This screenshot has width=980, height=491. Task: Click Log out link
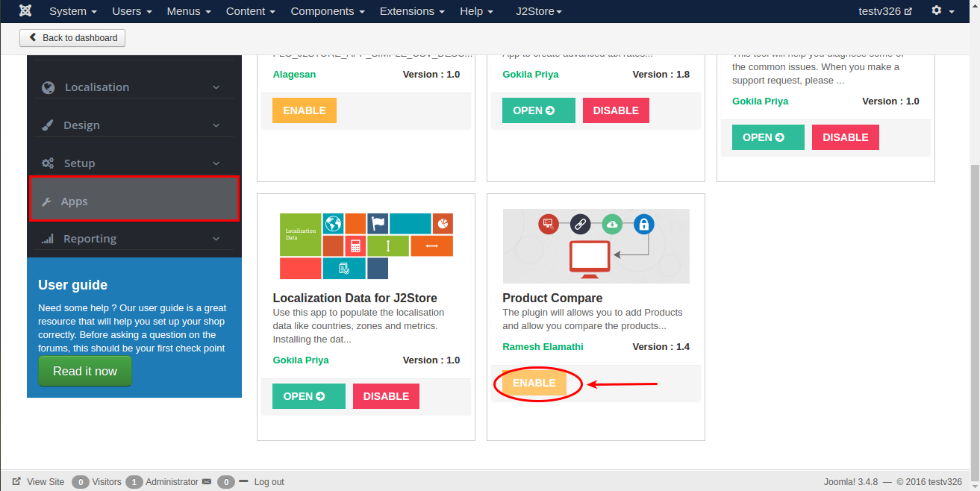pos(269,482)
